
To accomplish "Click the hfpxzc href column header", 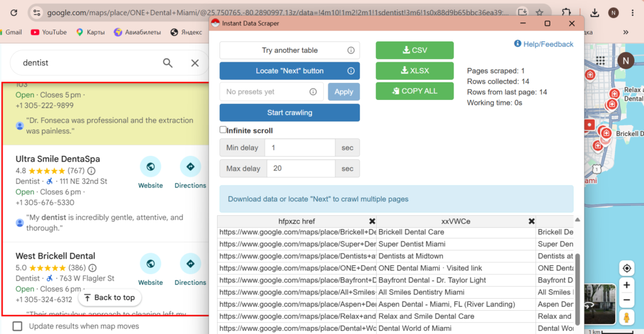I will click(x=297, y=221).
